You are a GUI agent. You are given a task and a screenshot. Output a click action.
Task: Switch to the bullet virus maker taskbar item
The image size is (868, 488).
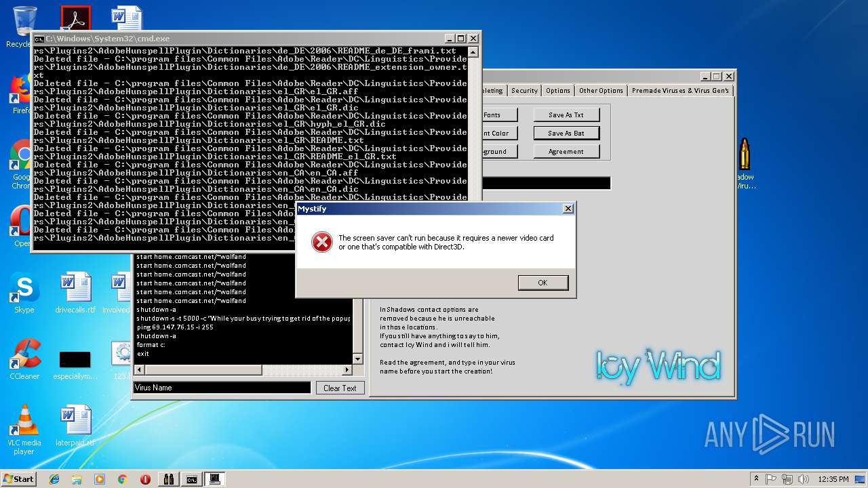point(169,479)
